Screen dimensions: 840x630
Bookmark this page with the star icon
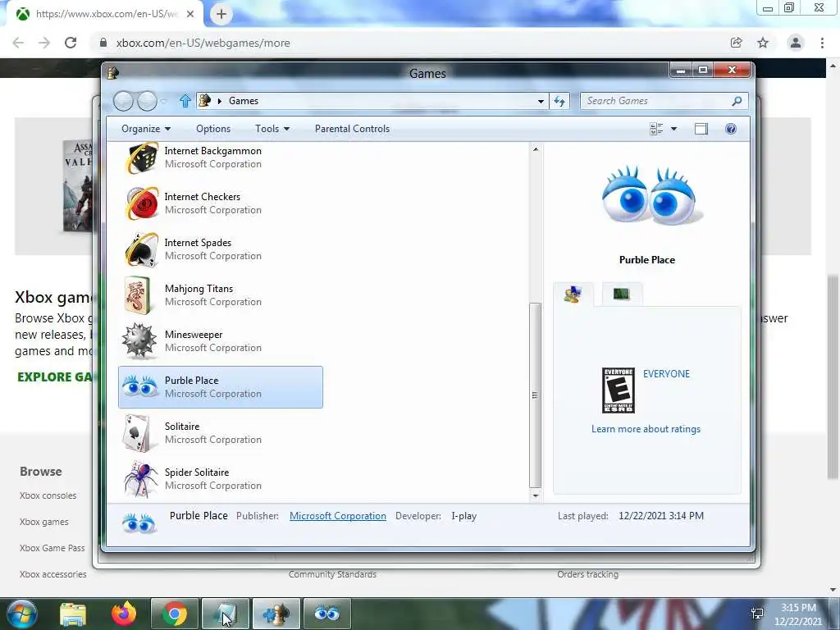763,43
